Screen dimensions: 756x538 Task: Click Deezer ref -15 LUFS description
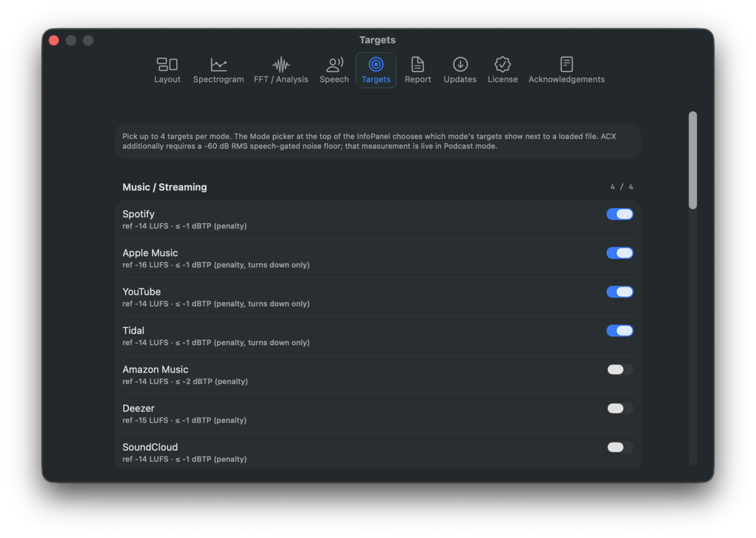(x=185, y=420)
